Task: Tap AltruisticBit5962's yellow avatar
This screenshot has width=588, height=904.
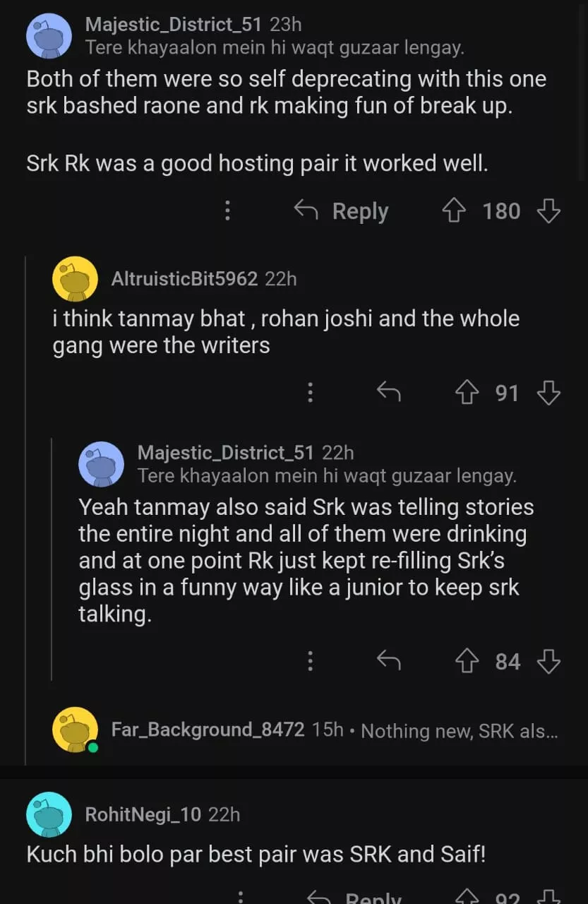Action: coord(75,279)
